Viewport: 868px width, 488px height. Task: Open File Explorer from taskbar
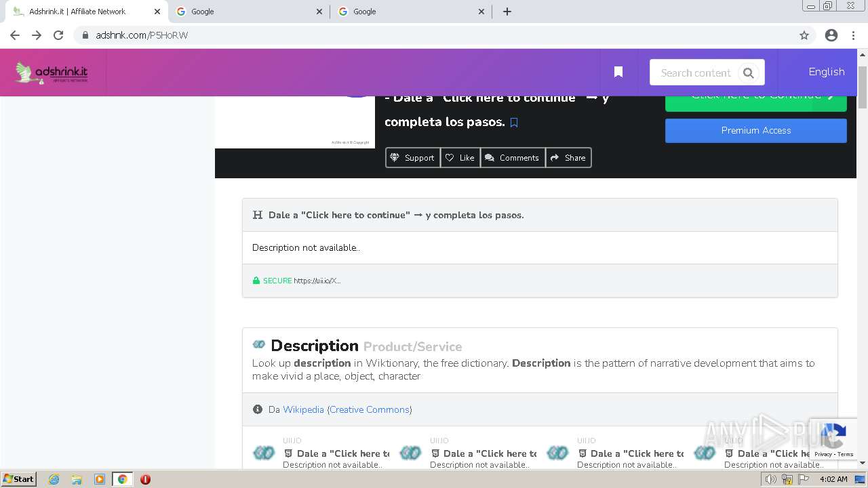tap(77, 479)
